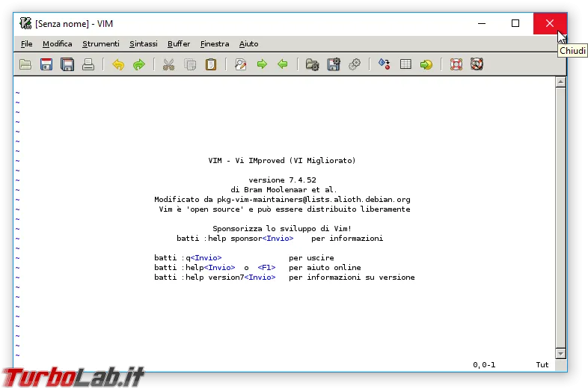Screen dimensions: 588x389
Task: Click the 'per aiuto online' text
Action: [x=325, y=268]
